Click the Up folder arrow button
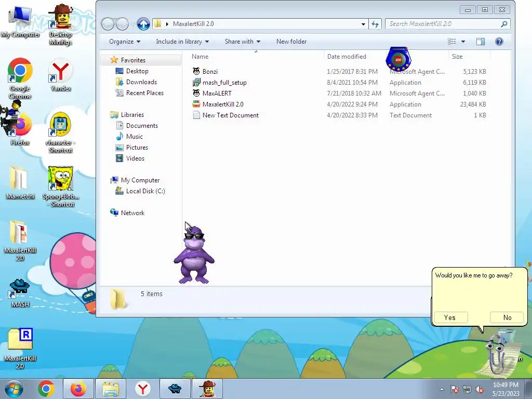This screenshot has height=399, width=532. (x=143, y=24)
